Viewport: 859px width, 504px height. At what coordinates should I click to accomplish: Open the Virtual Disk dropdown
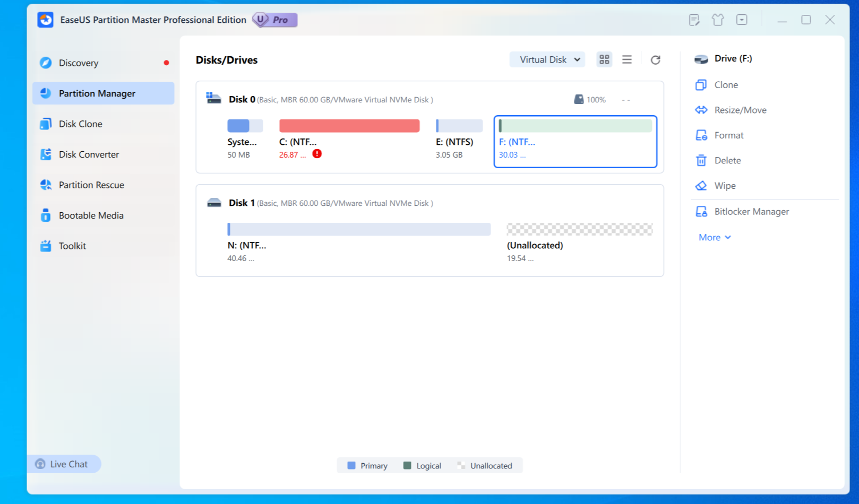point(547,59)
